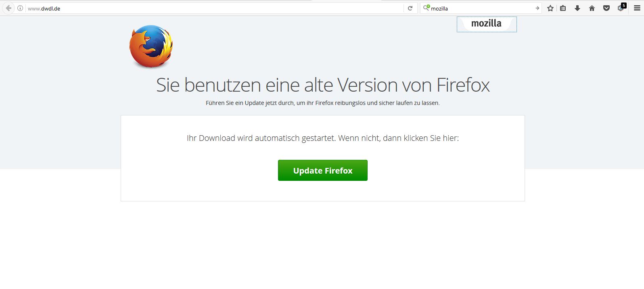Open the hamburger menu
The image size is (644, 289).
(x=637, y=8)
